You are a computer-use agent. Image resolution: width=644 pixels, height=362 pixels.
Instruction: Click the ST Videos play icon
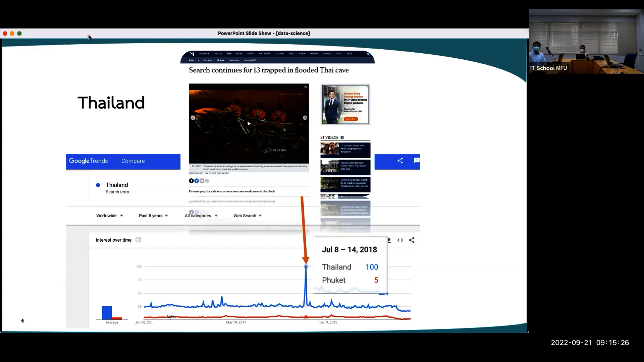pyautogui.click(x=342, y=137)
